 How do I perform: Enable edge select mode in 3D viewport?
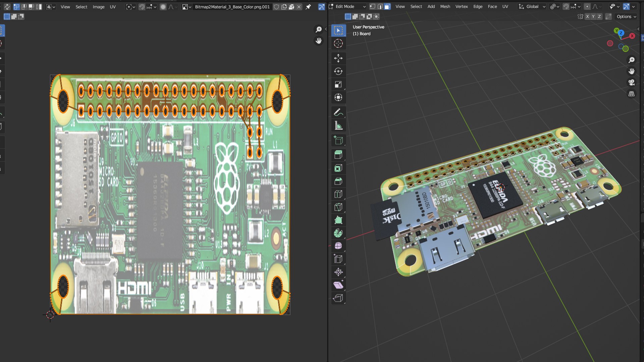point(380,7)
